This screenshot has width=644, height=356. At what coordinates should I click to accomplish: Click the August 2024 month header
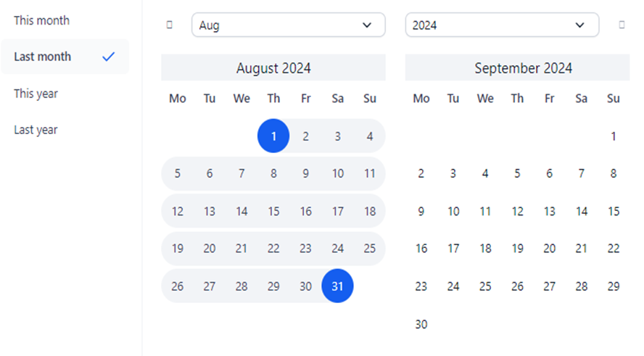click(x=273, y=68)
